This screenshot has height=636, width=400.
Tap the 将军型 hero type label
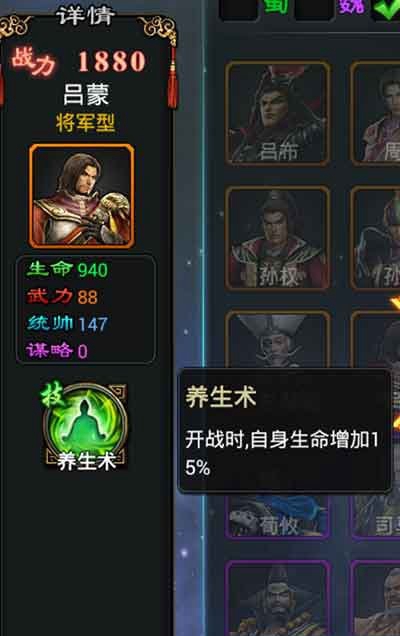tap(86, 123)
